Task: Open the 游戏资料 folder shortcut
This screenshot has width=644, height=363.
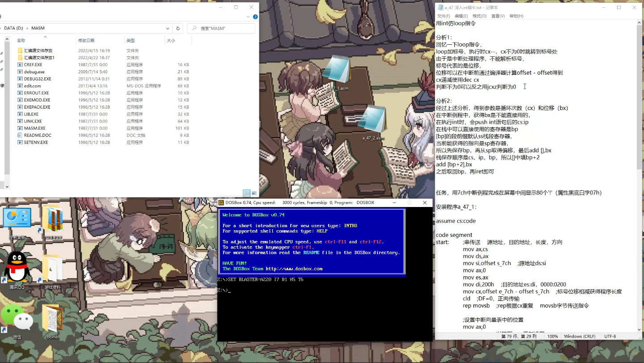Action: (x=53, y=271)
